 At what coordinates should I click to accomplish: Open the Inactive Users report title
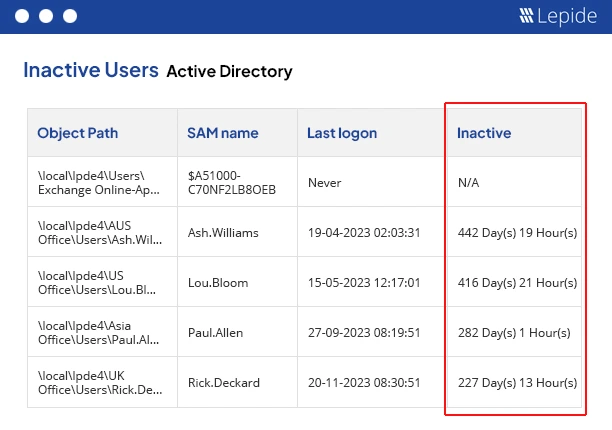[90, 71]
